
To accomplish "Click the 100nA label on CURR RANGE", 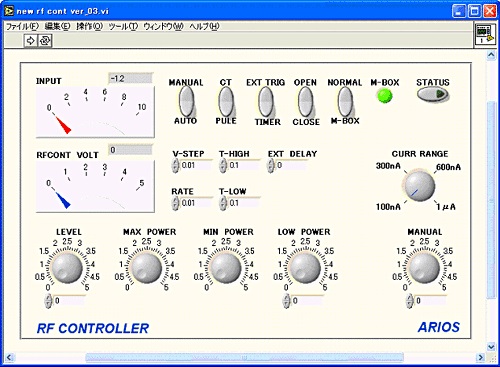I will (x=388, y=207).
